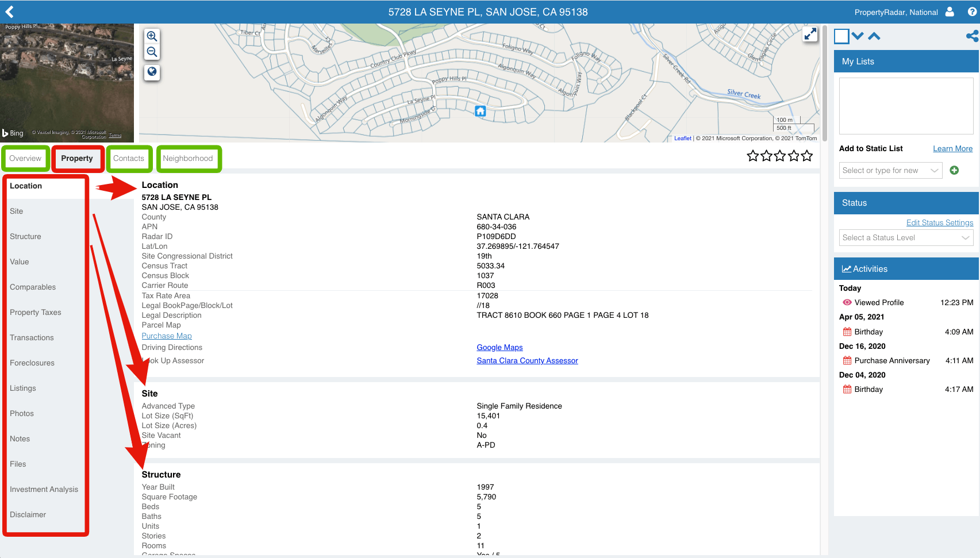Click the Radar ID value P109D6DD

click(x=496, y=237)
